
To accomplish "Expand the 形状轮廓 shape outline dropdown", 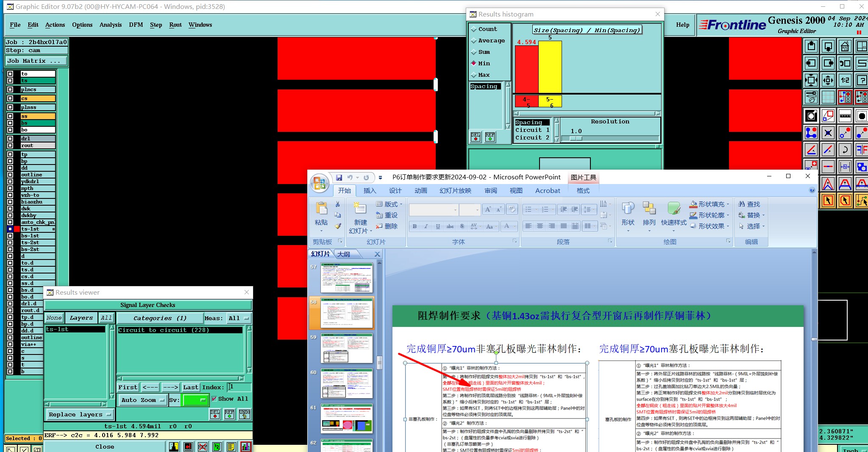I will point(728,215).
